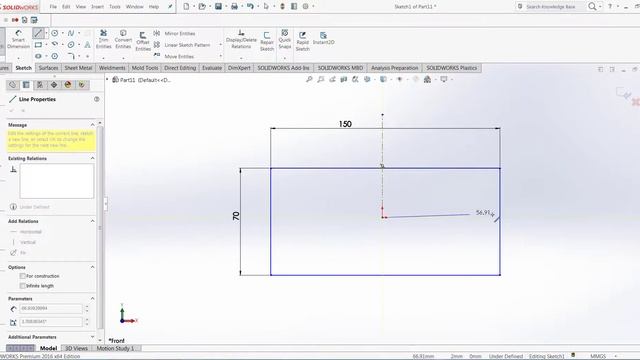This screenshot has height=360, width=640.
Task: Select the Smart Dimension tool
Action: pyautogui.click(x=18, y=39)
